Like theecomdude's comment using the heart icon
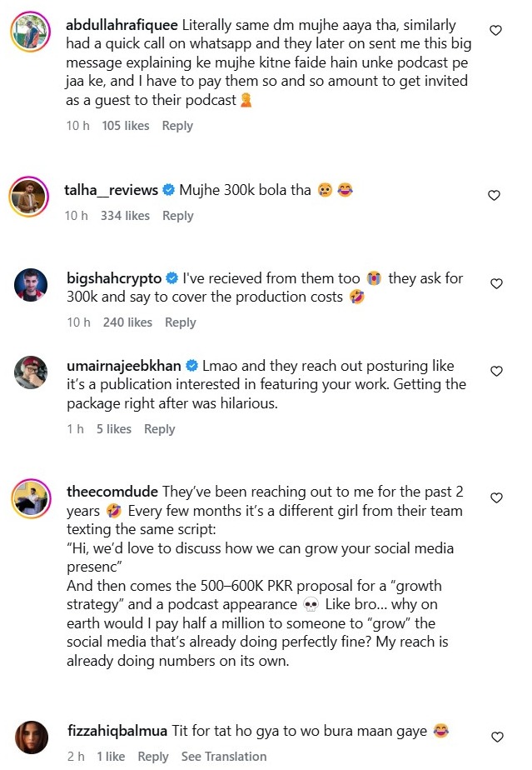The image size is (532, 770). pyautogui.click(x=496, y=498)
